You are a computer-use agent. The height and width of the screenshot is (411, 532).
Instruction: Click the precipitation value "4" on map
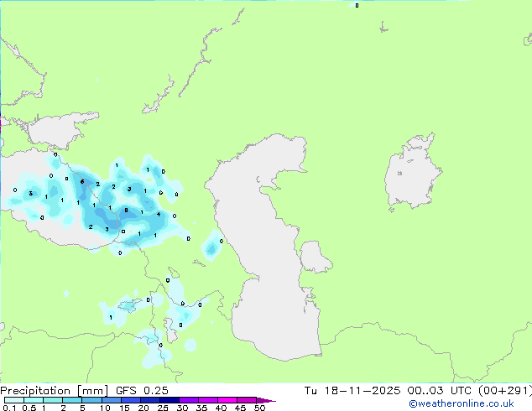click(159, 215)
